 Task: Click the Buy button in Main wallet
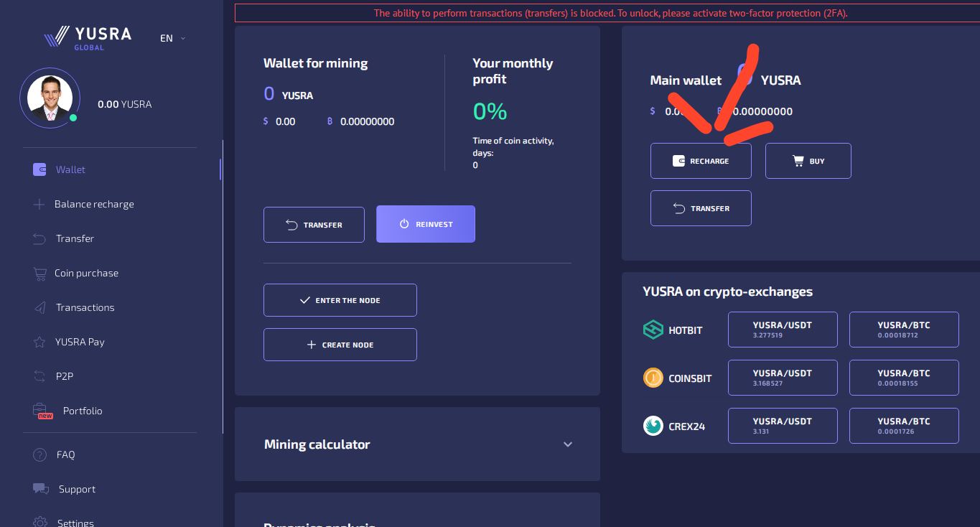pyautogui.click(x=808, y=161)
